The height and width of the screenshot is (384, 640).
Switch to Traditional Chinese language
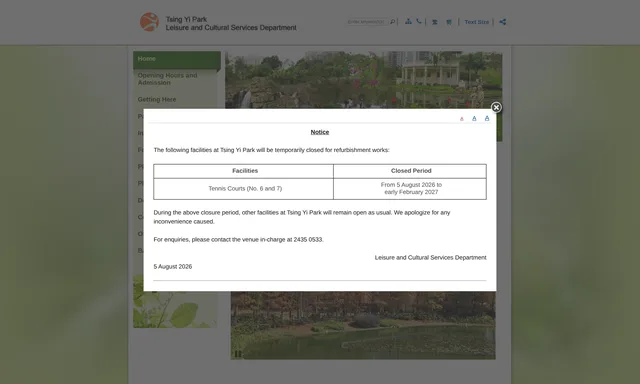[x=435, y=22]
